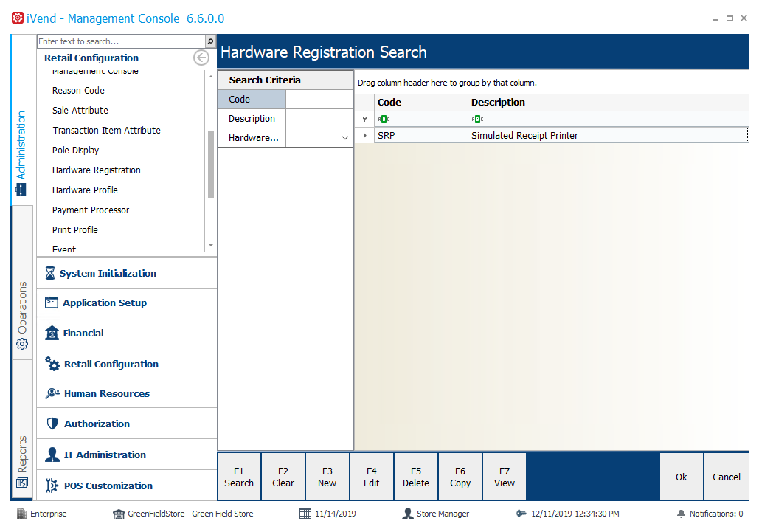Click the iVend logo icon in title bar
The width and height of the screenshot is (759, 532).
click(18, 18)
